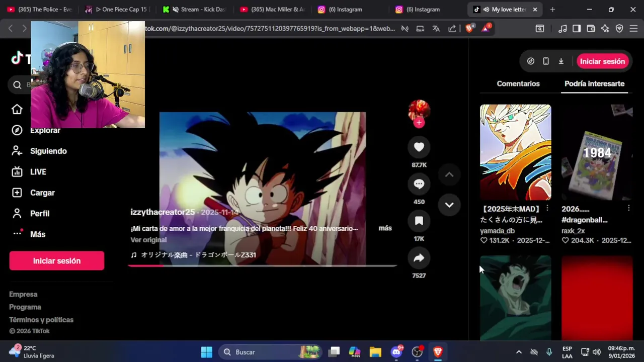644x362 pixels.
Task: Click the top-right Iniciar sesión button
Action: tap(602, 61)
